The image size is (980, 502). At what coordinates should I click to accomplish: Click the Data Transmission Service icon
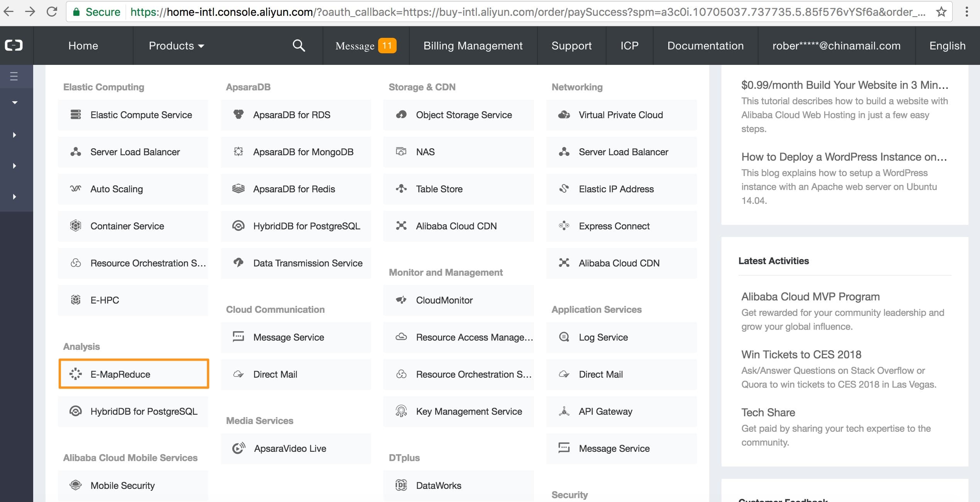click(x=238, y=263)
